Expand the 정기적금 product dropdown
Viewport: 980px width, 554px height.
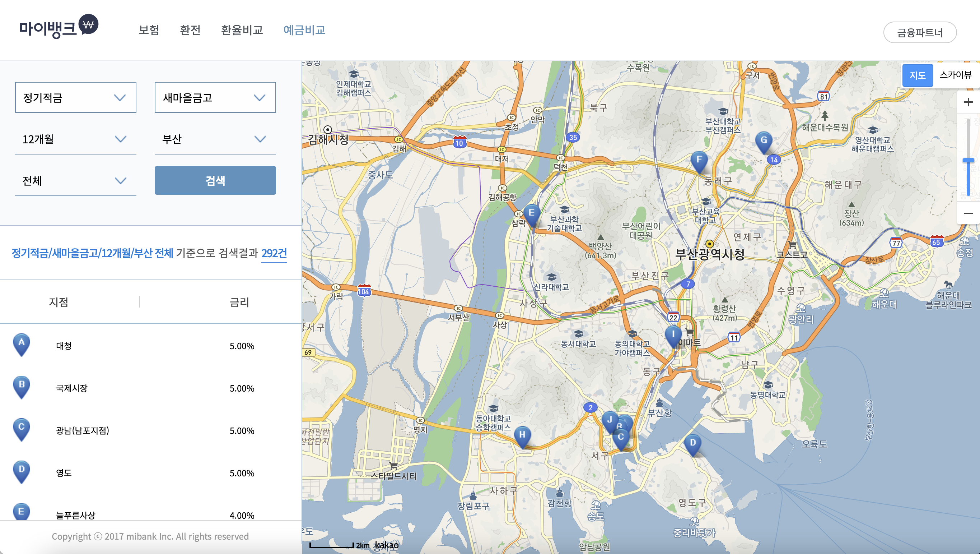pos(76,97)
